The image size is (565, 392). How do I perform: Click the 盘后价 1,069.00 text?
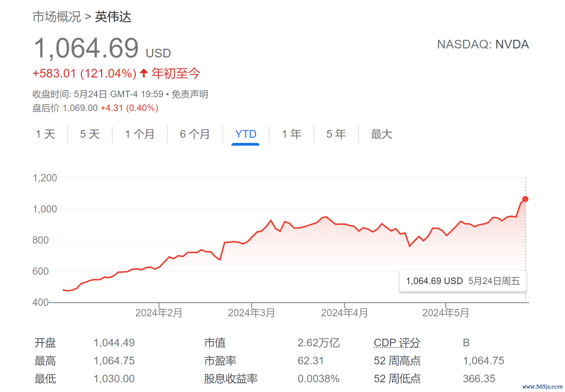tap(65, 108)
